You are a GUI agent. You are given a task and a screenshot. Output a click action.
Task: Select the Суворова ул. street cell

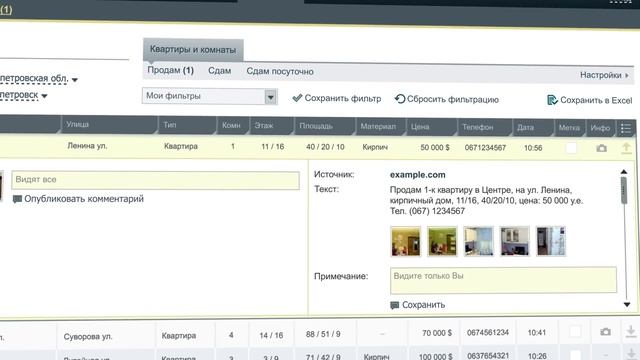point(88,337)
